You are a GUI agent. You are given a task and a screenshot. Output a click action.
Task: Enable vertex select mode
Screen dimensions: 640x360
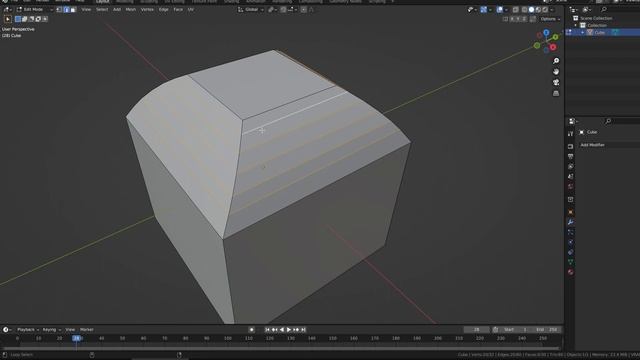(60, 9)
